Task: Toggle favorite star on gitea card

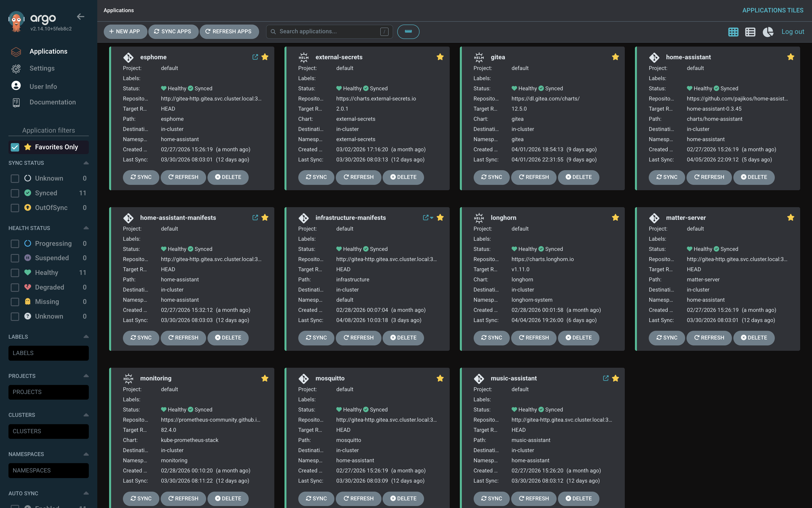Action: (615, 57)
